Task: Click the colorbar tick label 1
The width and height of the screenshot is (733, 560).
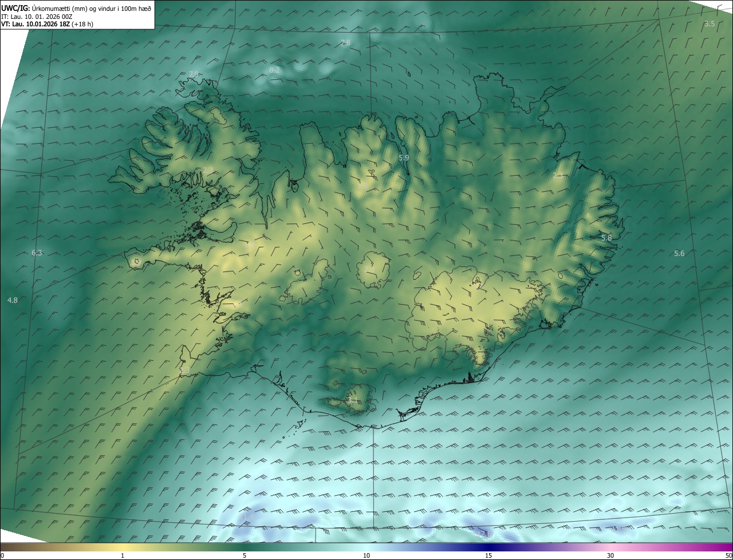Action: (x=123, y=555)
